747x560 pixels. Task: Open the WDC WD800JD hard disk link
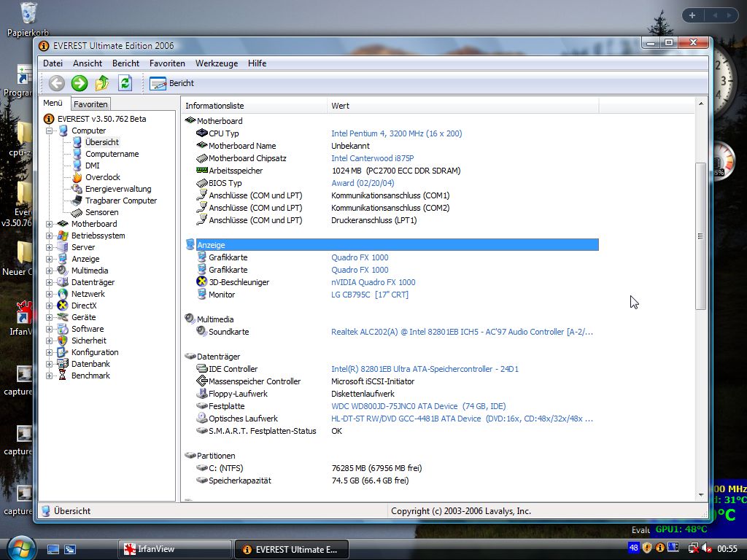[418, 406]
